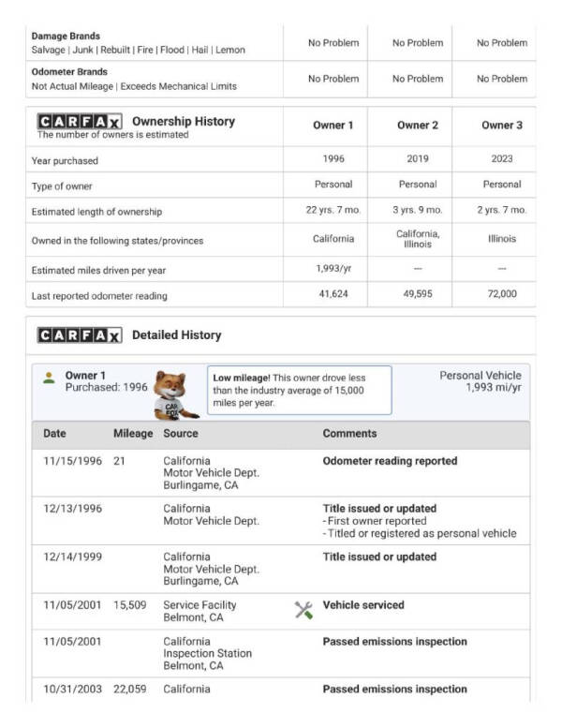This screenshot has height=728, width=562.
Task: Click the green person icon for Owner 1
Action: tap(49, 379)
